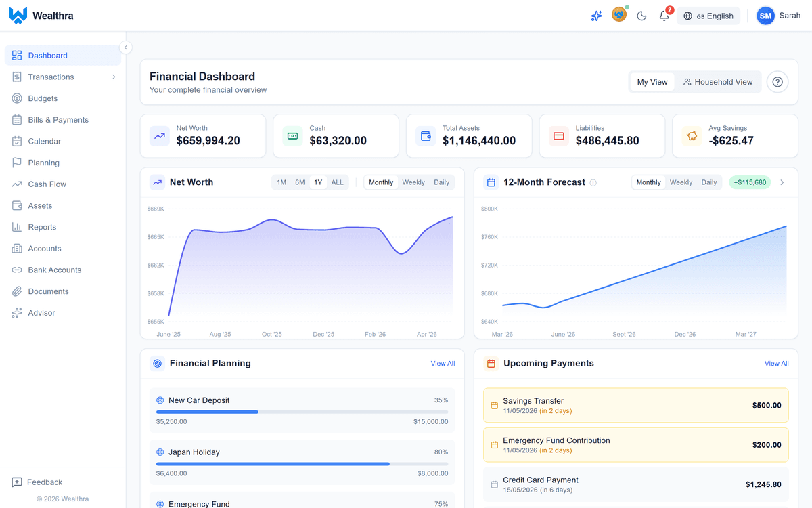Click the Documents paperclip icon
The height and width of the screenshot is (508, 812).
point(17,291)
